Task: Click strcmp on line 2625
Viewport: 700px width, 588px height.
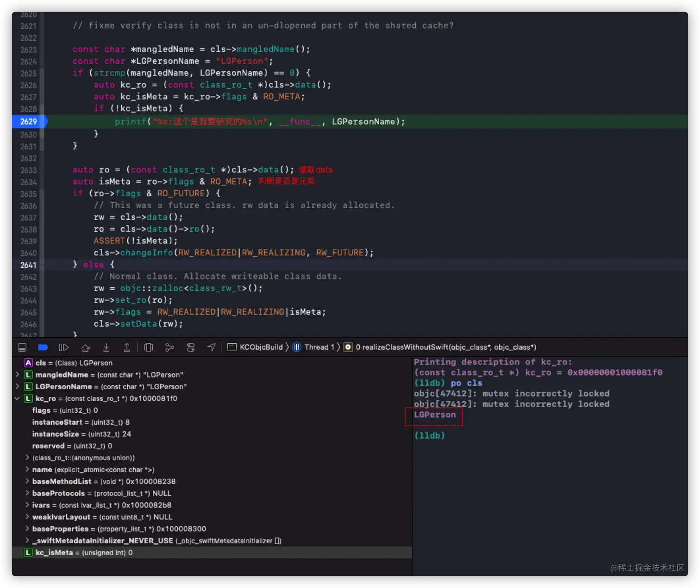Action: click(110, 73)
